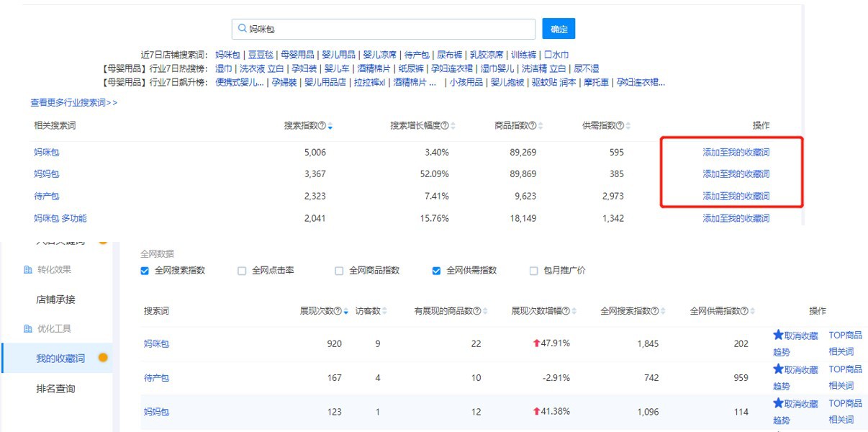Viewport: 868px width, 432px height.
Task: Click star icon in the 妈咪包 favorites row
Action: 778,335
